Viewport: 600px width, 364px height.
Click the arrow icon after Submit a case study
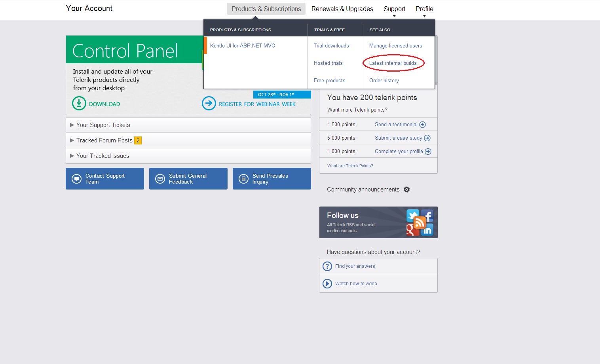coord(427,138)
